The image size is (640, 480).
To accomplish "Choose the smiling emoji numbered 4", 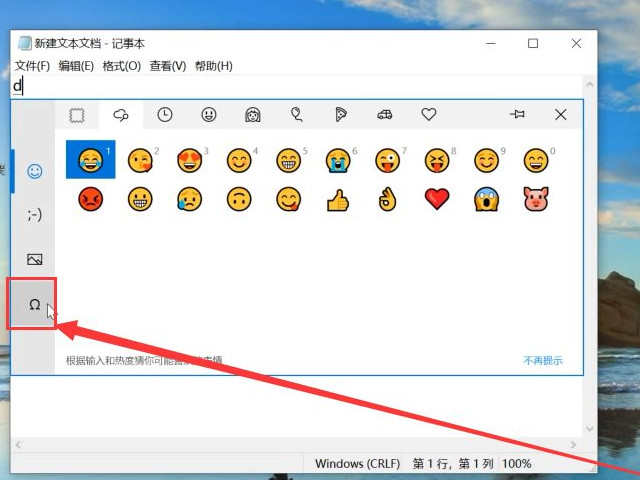I will [239, 160].
